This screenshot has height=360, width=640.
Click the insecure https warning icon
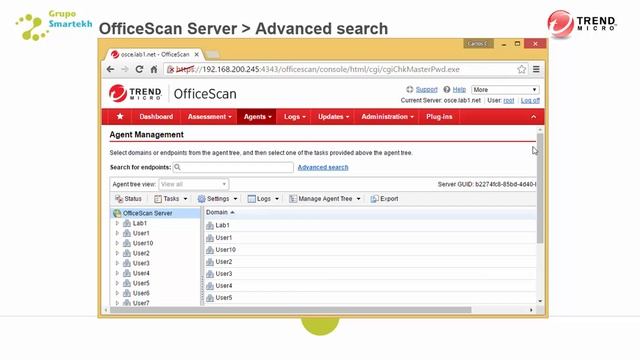pyautogui.click(x=171, y=69)
